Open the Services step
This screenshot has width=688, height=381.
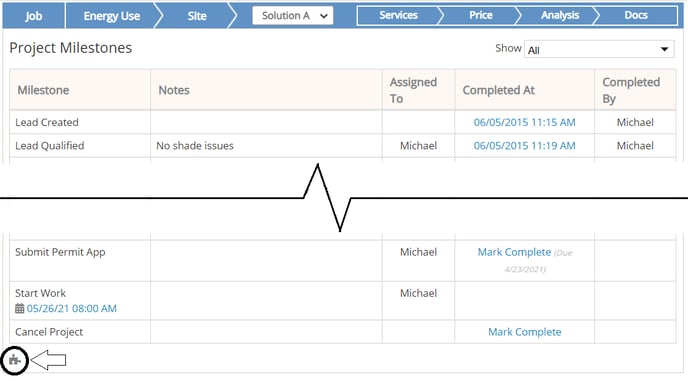coord(398,15)
